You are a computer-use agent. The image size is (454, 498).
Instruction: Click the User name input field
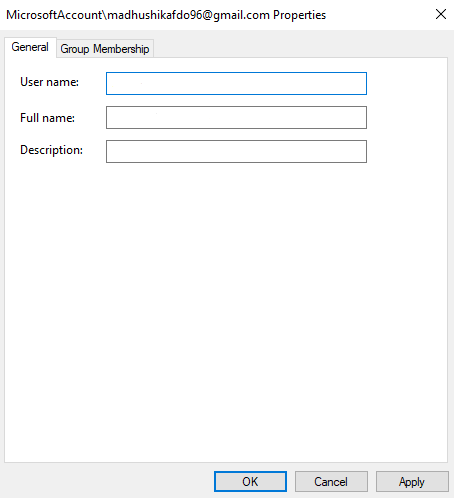[x=236, y=83]
